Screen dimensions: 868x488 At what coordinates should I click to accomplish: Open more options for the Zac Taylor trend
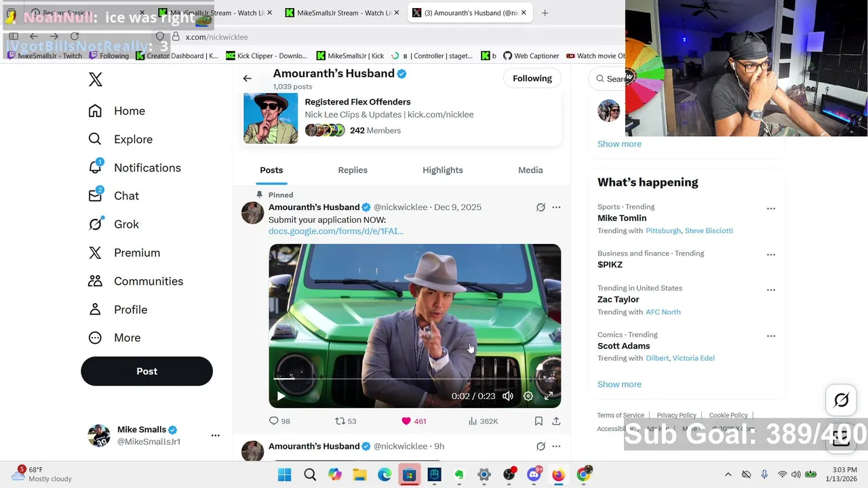[x=771, y=290]
